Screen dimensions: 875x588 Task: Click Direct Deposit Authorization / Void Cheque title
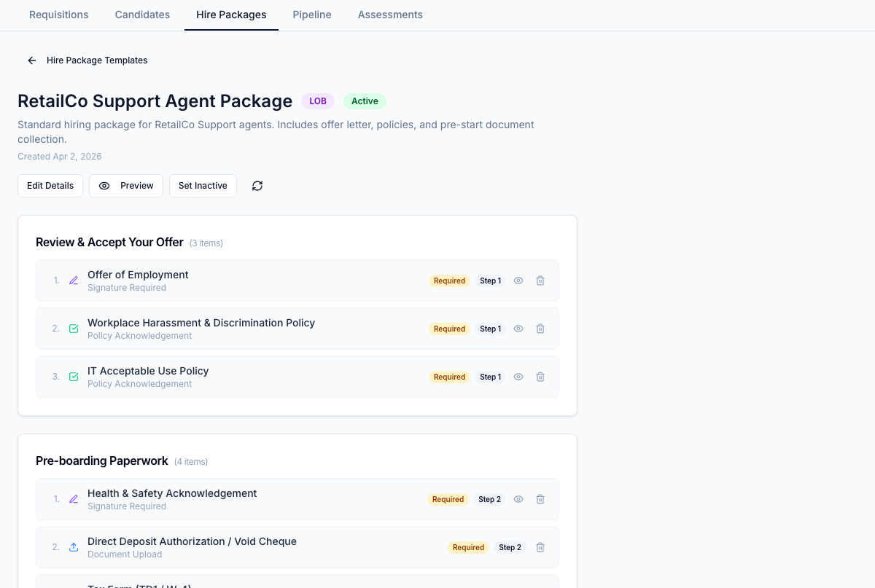pos(192,541)
